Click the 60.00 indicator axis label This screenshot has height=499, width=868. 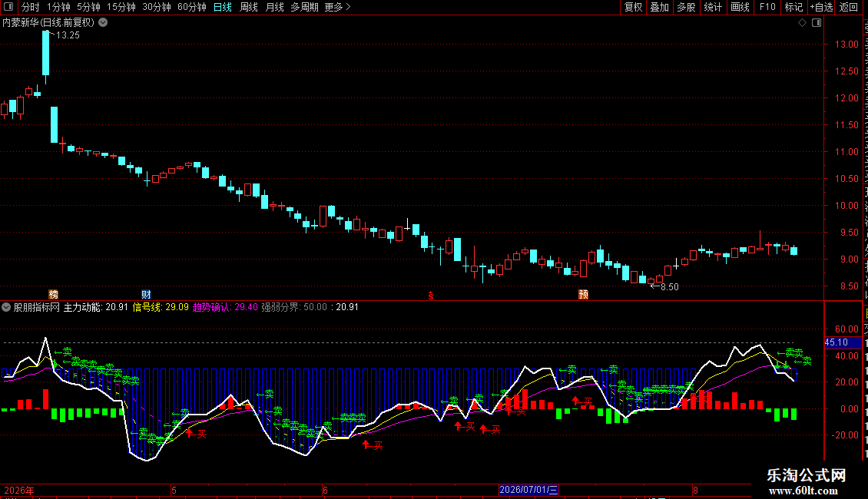point(847,329)
